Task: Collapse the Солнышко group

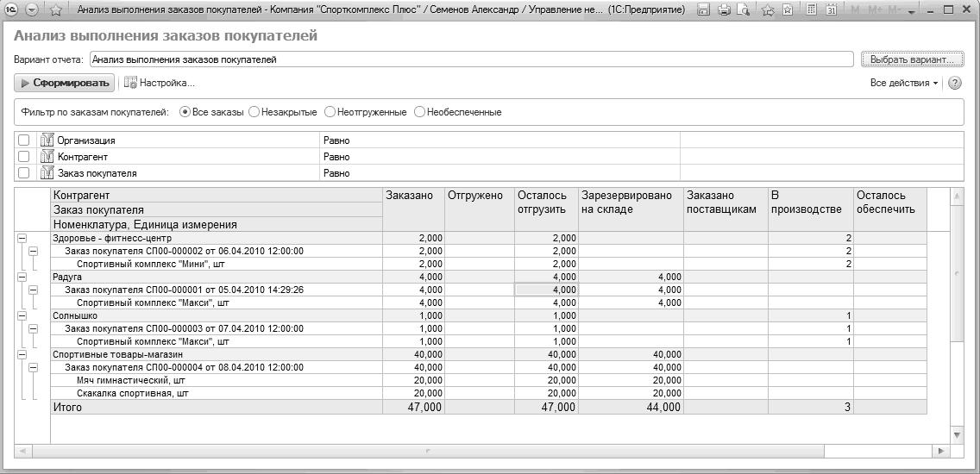Action: coord(22,316)
